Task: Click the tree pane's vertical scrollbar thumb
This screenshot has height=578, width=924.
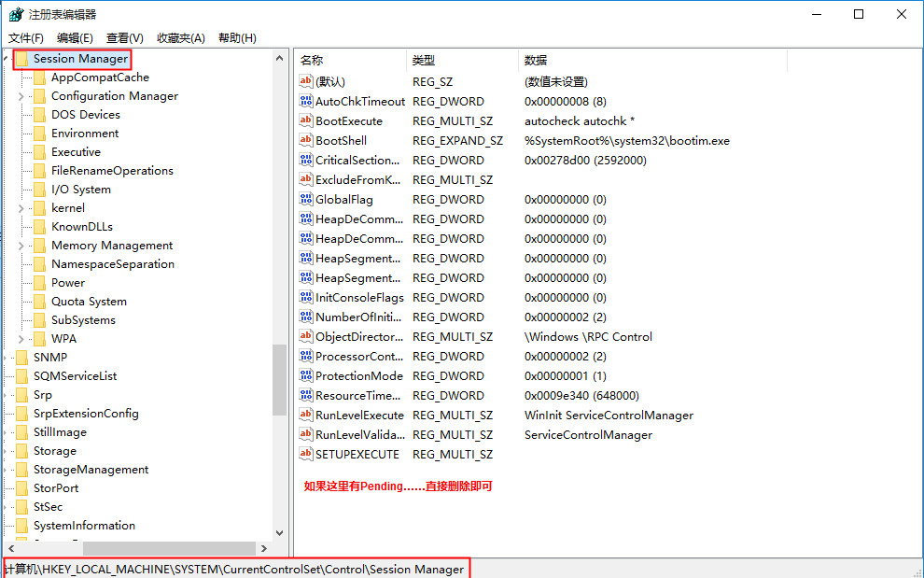Action: (279, 378)
